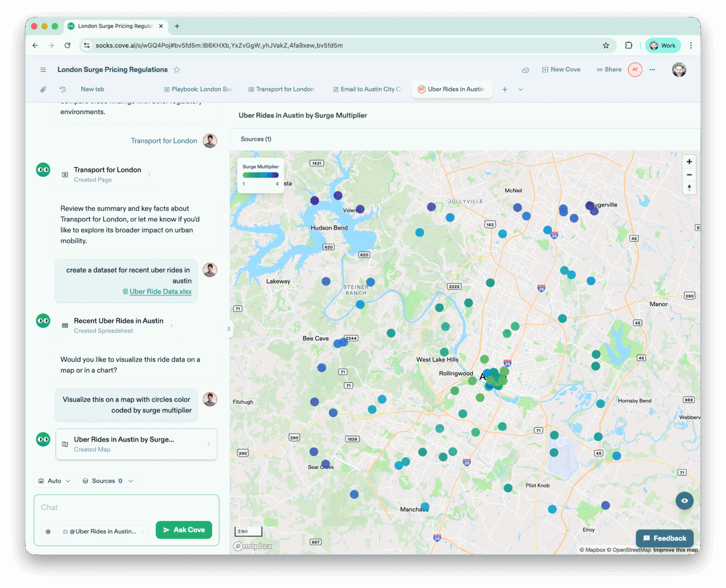Open the history clock icon
726x588 pixels.
pyautogui.click(x=63, y=89)
